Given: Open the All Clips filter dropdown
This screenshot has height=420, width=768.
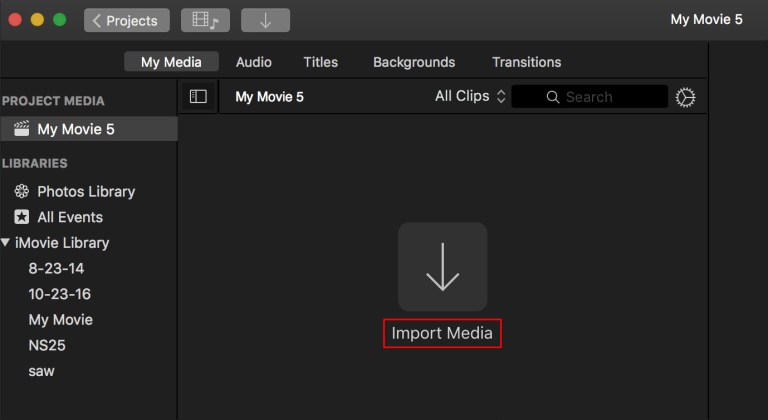Looking at the screenshot, I should (470, 96).
